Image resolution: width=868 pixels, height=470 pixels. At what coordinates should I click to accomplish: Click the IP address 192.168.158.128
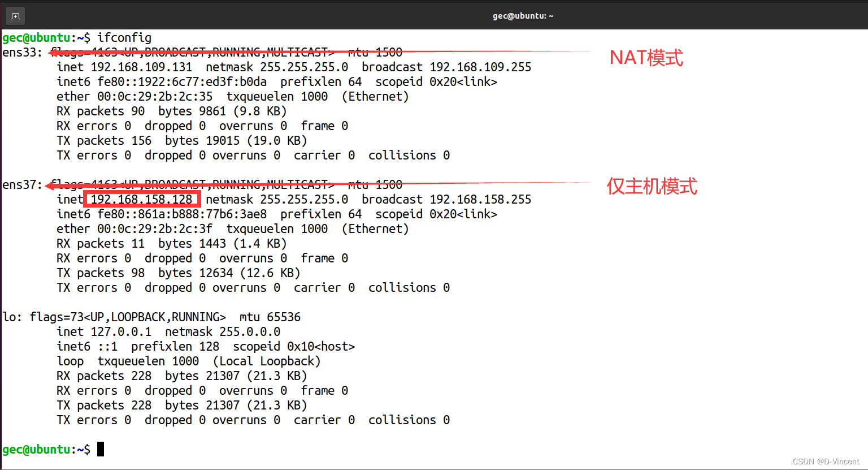[x=141, y=199]
